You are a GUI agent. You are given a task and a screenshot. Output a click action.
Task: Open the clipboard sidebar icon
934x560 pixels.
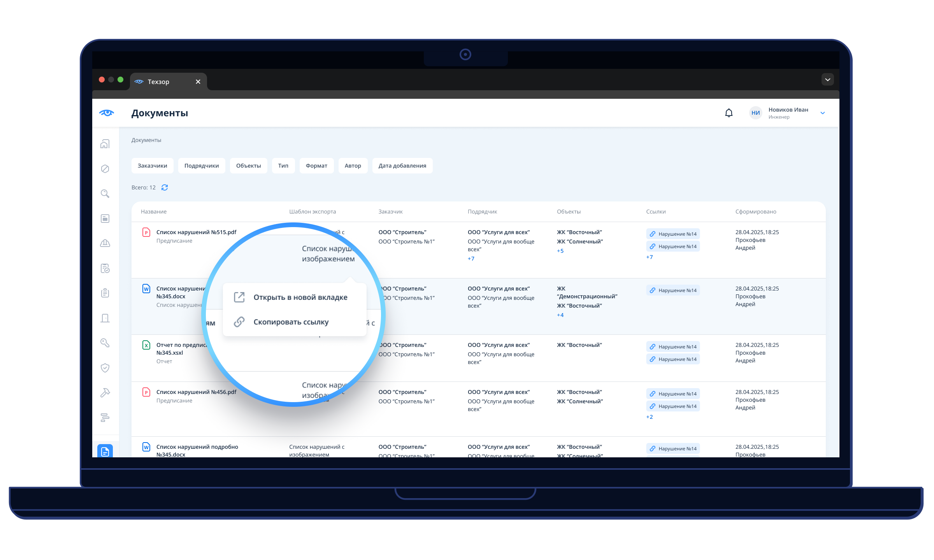coord(105,293)
